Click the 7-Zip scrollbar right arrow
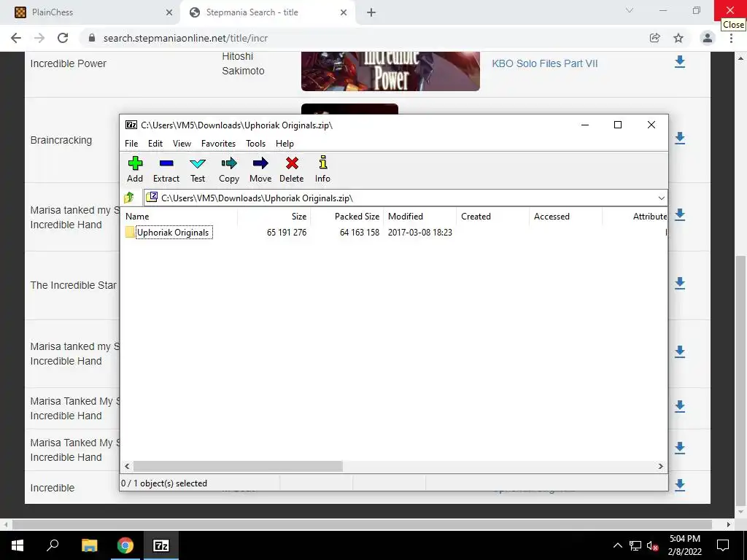 (x=660, y=466)
